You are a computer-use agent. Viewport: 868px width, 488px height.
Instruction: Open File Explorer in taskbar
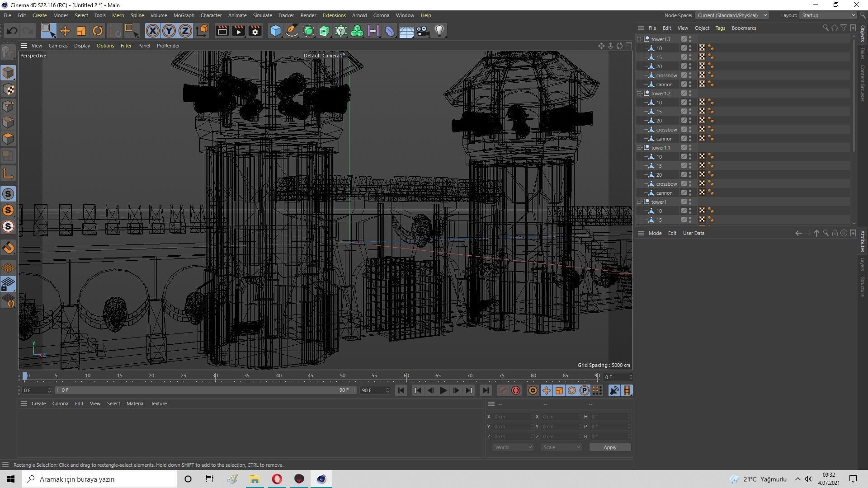[255, 479]
